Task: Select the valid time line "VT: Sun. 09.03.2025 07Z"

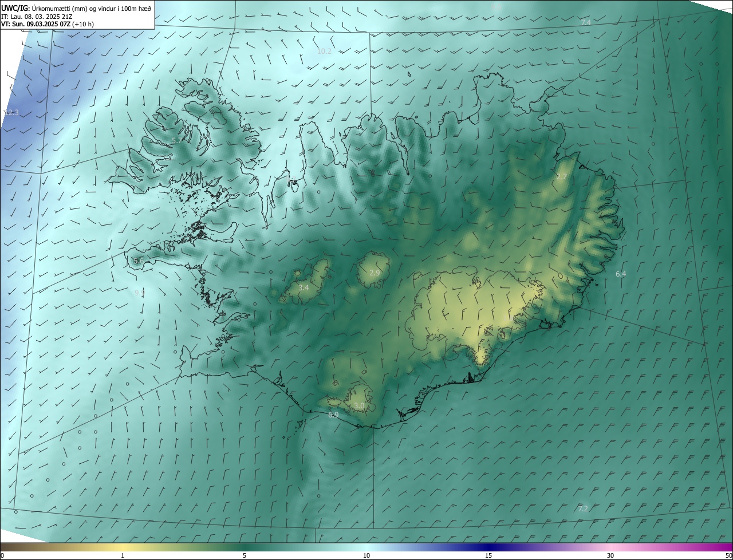Action: (36, 24)
